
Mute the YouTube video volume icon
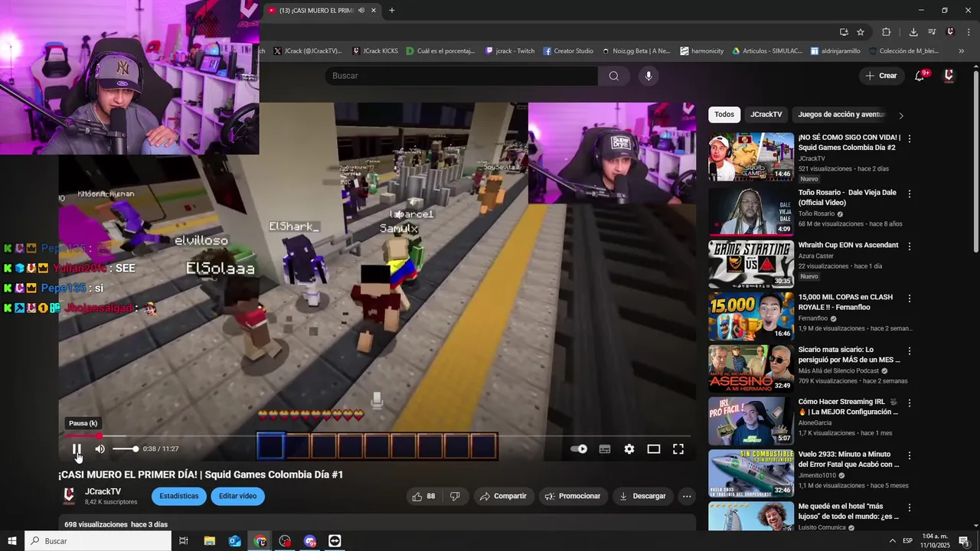[100, 449]
